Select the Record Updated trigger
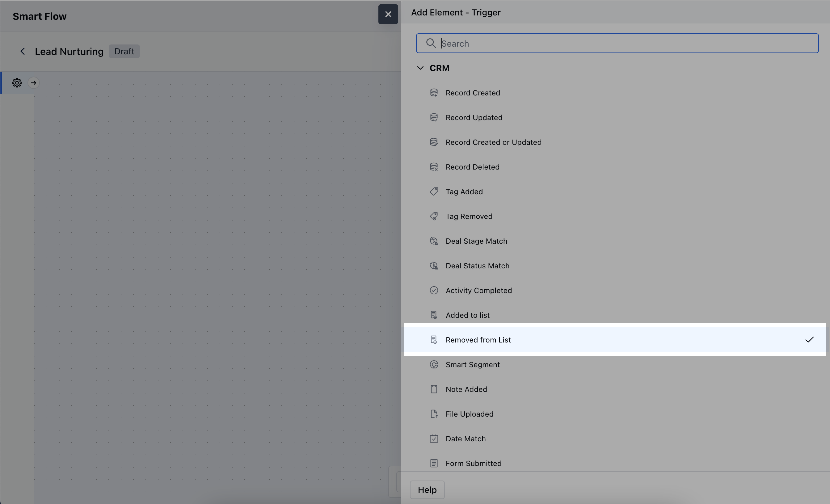 click(474, 117)
